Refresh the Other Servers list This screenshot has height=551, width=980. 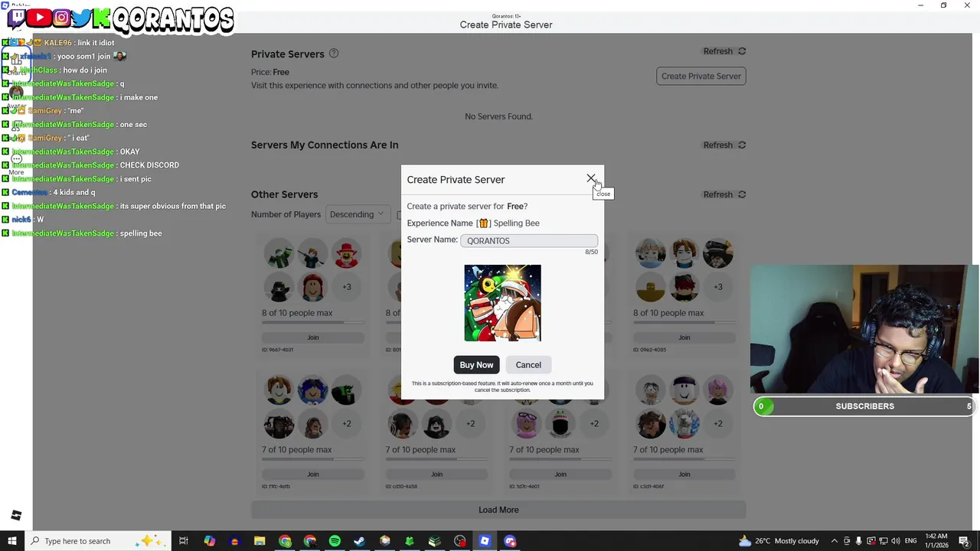(x=724, y=194)
